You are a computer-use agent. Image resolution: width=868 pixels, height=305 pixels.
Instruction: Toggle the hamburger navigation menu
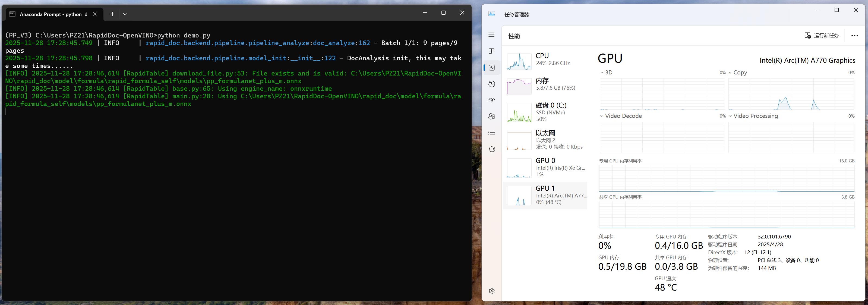click(x=492, y=35)
